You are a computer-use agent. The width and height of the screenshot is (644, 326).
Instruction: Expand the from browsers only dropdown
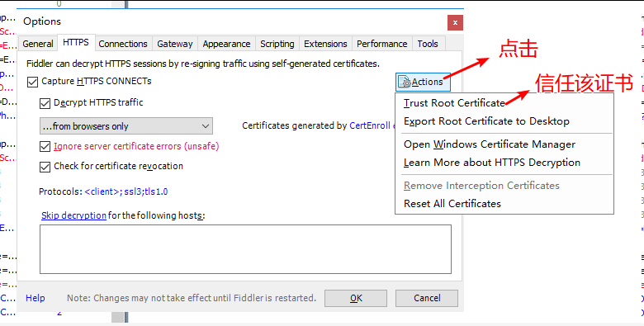(x=126, y=126)
